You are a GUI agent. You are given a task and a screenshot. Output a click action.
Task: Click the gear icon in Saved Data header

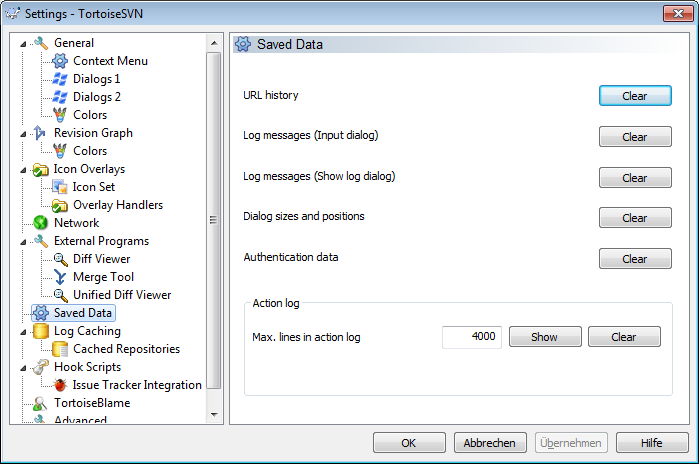tap(243, 44)
